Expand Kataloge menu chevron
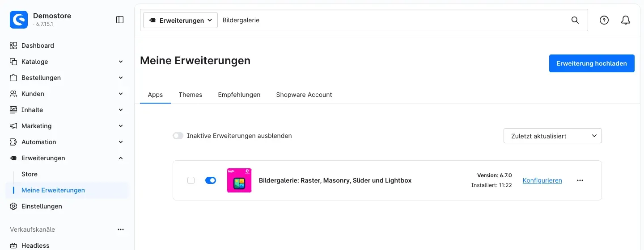The image size is (644, 250). click(121, 62)
